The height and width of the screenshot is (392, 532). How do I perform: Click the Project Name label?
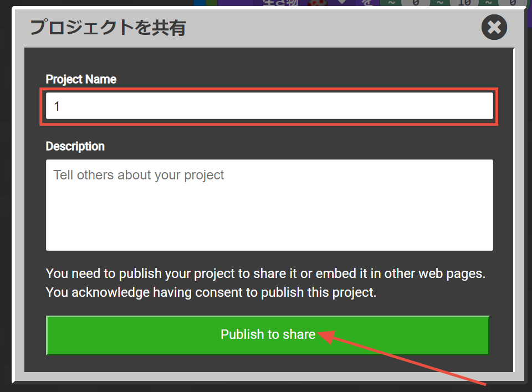81,79
